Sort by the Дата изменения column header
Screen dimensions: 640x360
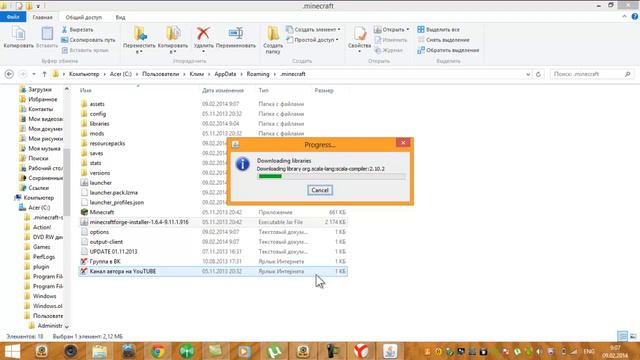[x=223, y=91]
